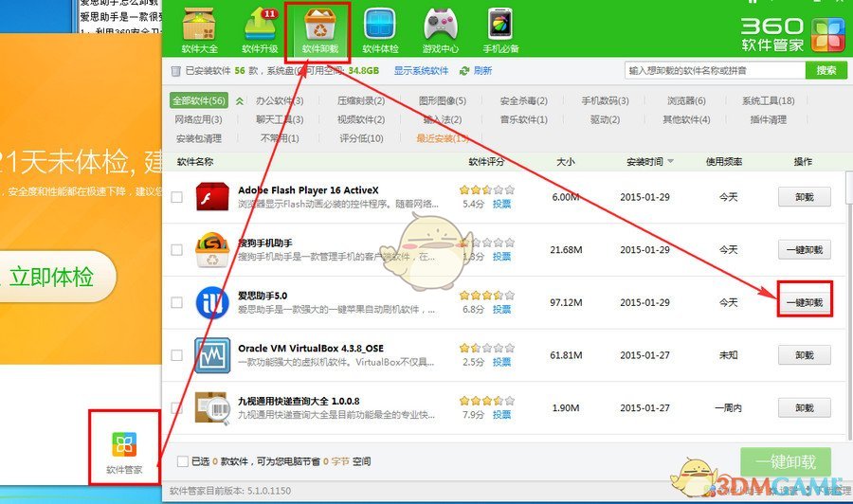This screenshot has height=504, width=853.
Task: Select the 手机数码(3) category
Action: pos(605,100)
